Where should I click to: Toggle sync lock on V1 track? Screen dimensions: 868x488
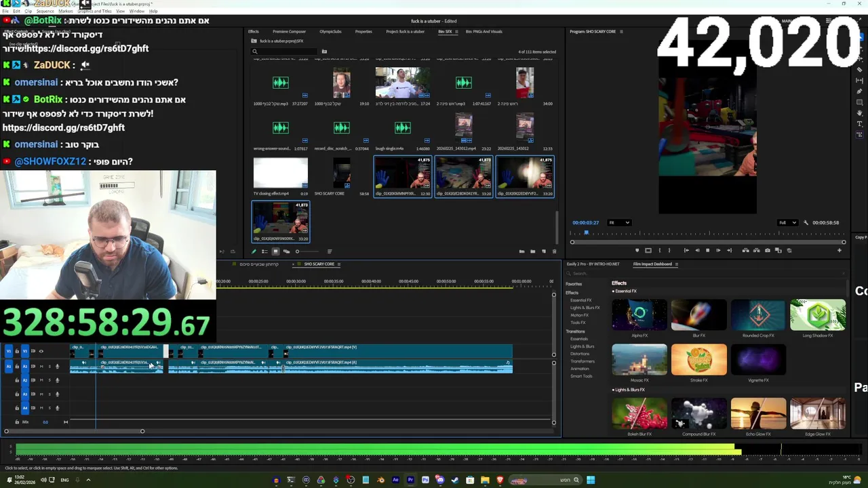[33, 351]
